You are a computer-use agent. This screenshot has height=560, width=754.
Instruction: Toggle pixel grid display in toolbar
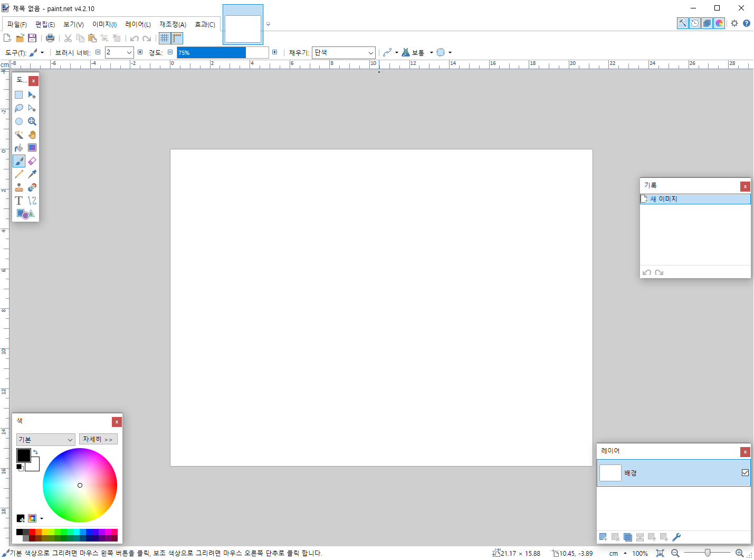pyautogui.click(x=165, y=38)
